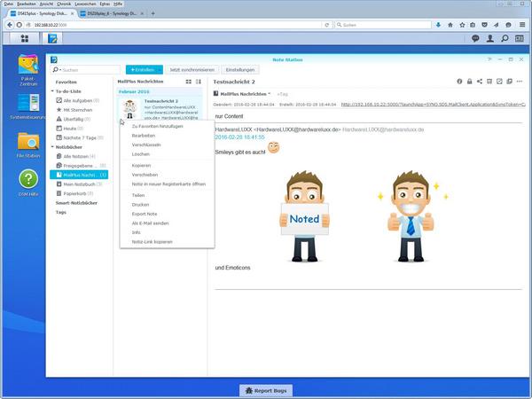Open the more options ellipsis in note toolbar
Viewport: 532px width, 399px height.
520,82
